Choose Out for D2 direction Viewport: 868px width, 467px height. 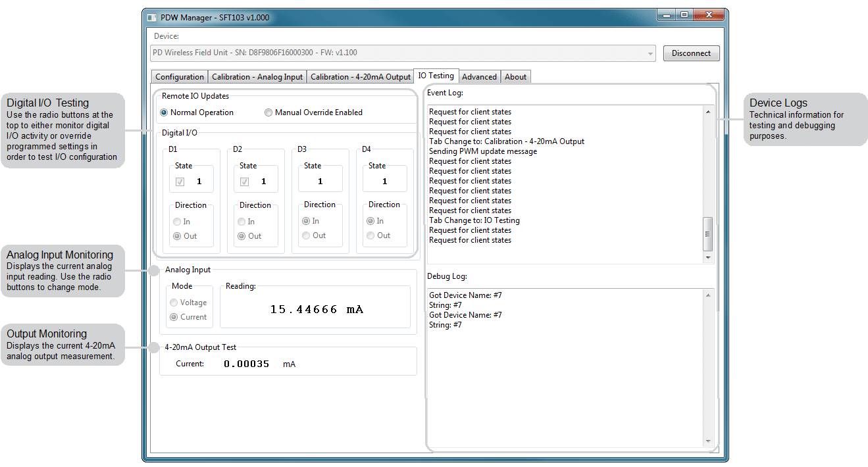coord(249,236)
